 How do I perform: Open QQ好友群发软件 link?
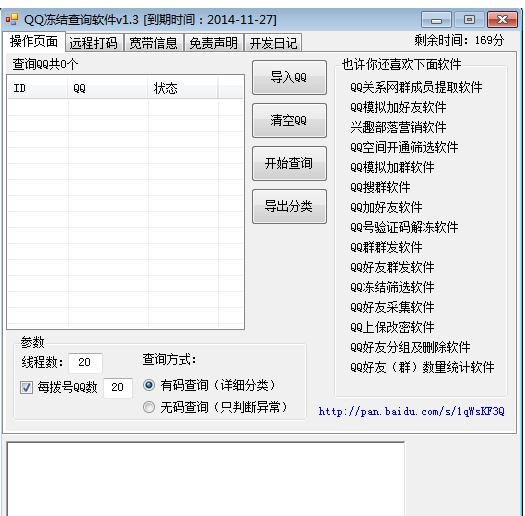coord(392,267)
